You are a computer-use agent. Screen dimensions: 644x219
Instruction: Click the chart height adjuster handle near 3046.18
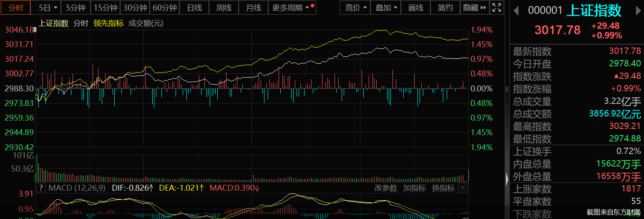pos(35,30)
